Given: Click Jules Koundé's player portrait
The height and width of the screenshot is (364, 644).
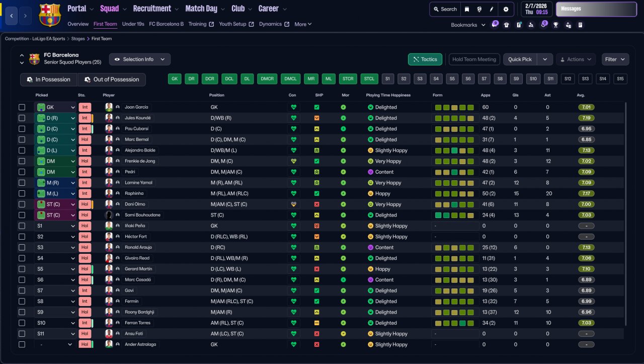Looking at the screenshot, I should 109,118.
